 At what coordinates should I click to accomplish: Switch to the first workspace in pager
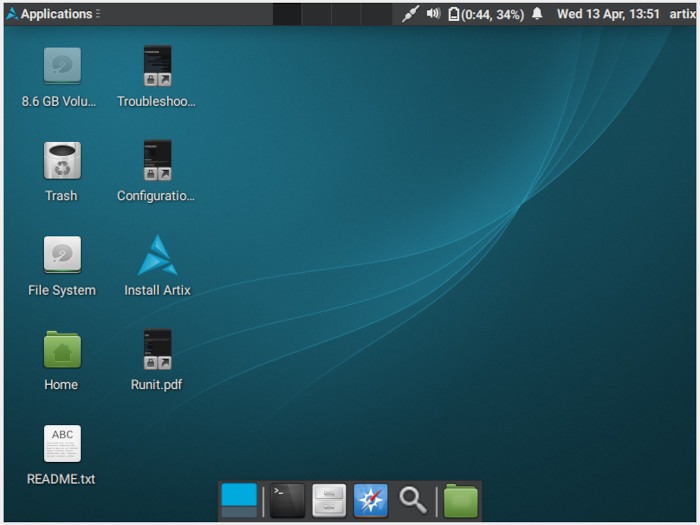tap(287, 14)
